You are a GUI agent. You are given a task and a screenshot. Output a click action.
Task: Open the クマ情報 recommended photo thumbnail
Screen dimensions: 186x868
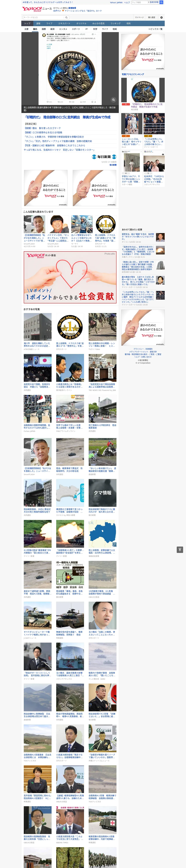pyautogui.click(x=102, y=493)
